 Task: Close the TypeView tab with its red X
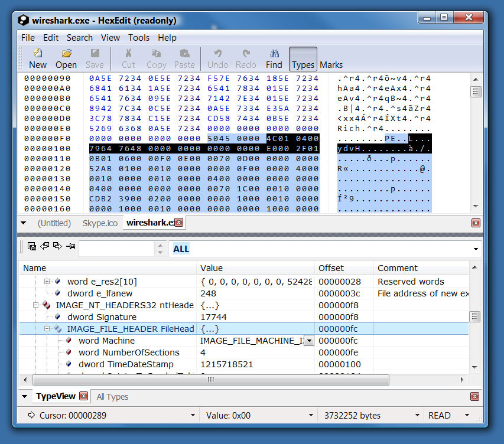[83, 396]
